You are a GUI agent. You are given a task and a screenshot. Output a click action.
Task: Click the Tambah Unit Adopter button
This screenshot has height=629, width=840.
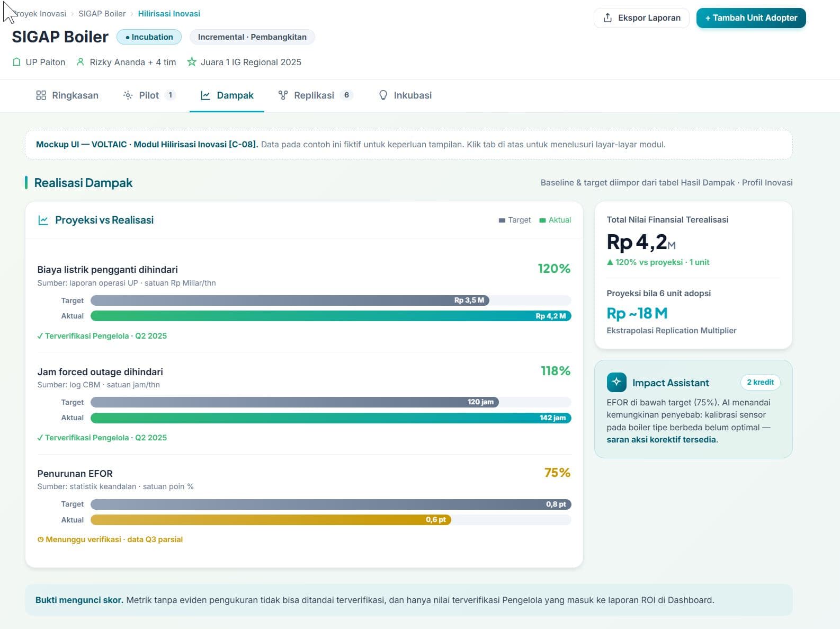click(x=751, y=17)
